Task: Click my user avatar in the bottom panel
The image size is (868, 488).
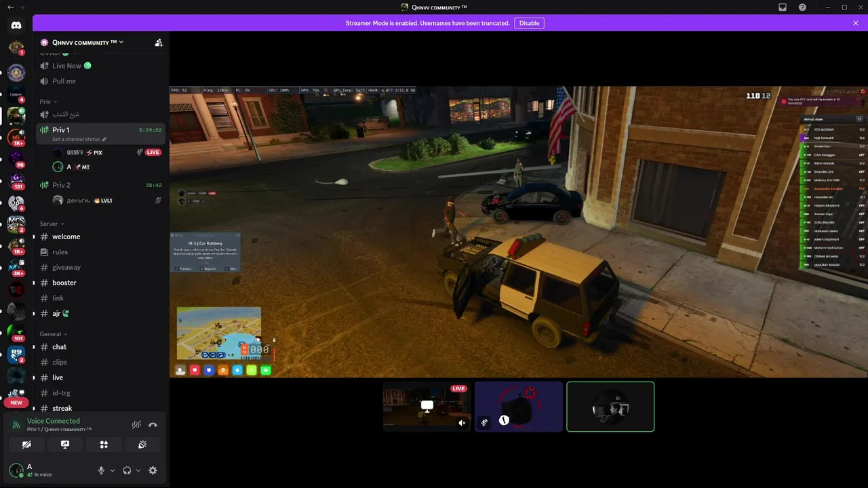Action: pyautogui.click(x=16, y=470)
